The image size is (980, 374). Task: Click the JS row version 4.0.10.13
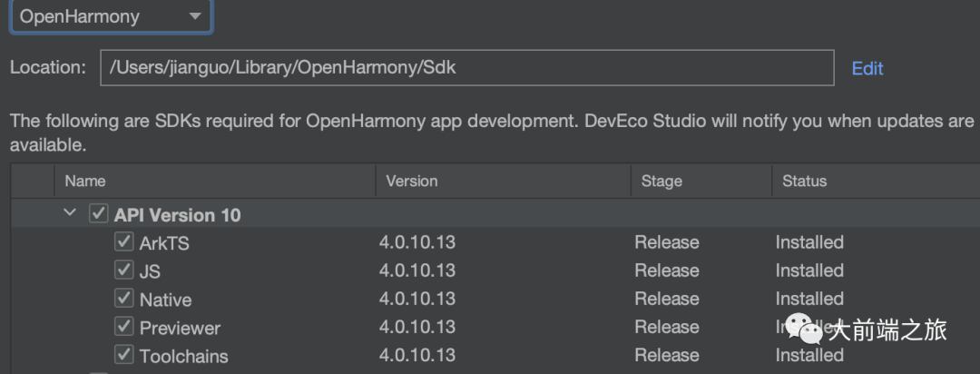[x=417, y=271]
